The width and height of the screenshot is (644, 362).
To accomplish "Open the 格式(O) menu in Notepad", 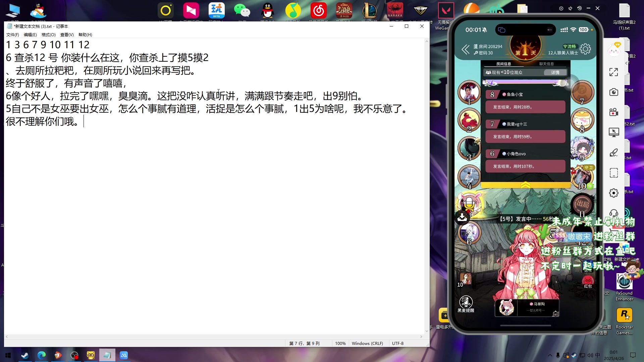I will (x=48, y=35).
